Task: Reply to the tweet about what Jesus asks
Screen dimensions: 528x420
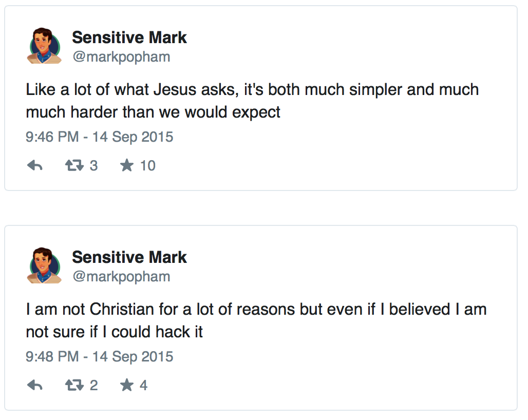Action: coord(34,165)
